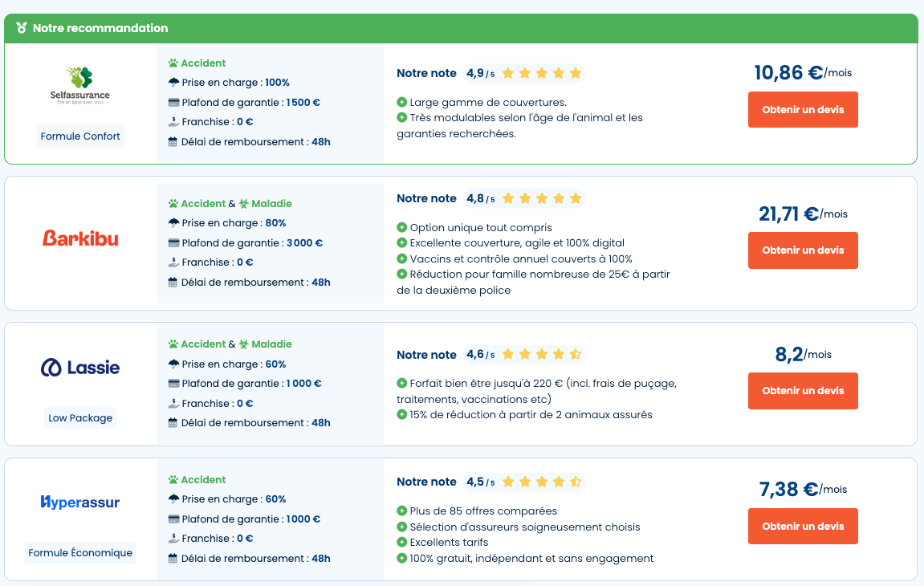Select the Low Package label
The height and width of the screenshot is (586, 924).
[x=80, y=418]
